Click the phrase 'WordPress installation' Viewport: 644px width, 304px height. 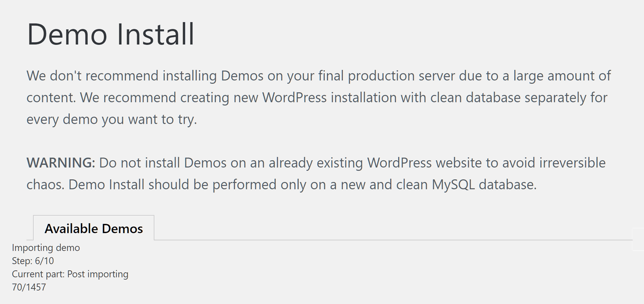(x=329, y=97)
